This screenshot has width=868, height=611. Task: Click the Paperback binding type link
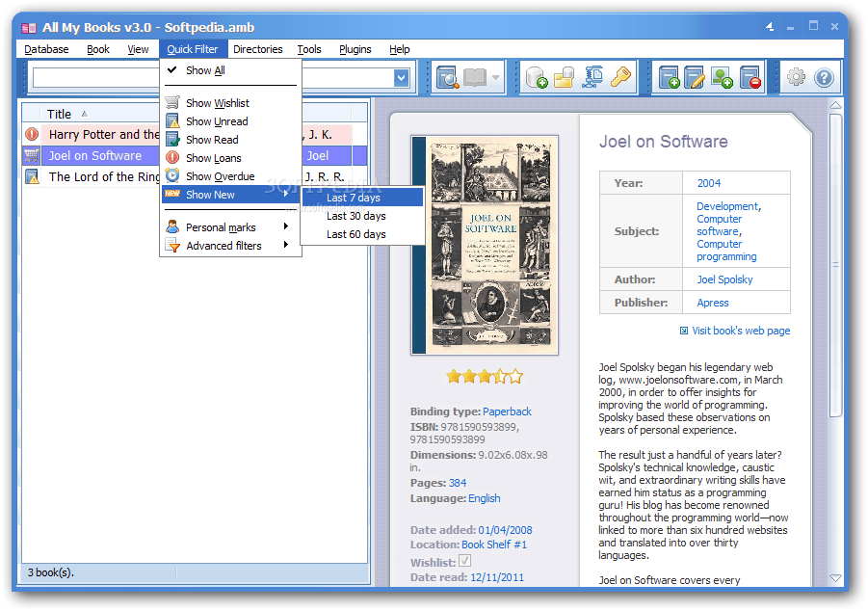coord(507,412)
